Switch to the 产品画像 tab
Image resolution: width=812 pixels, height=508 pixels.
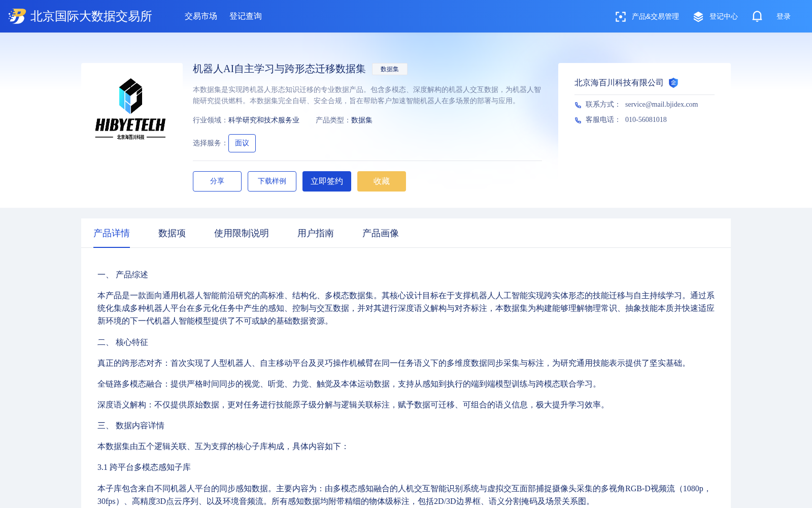(381, 233)
